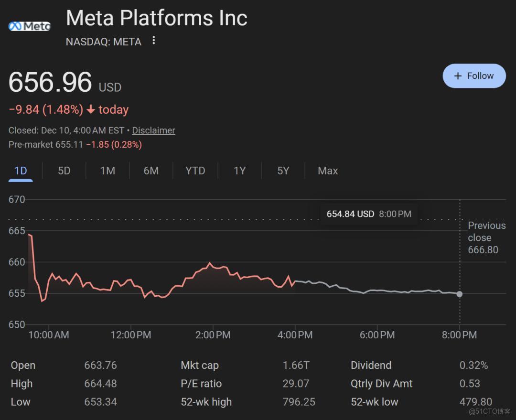The width and height of the screenshot is (516, 420).
Task: Select the Max time range
Action: pyautogui.click(x=328, y=171)
